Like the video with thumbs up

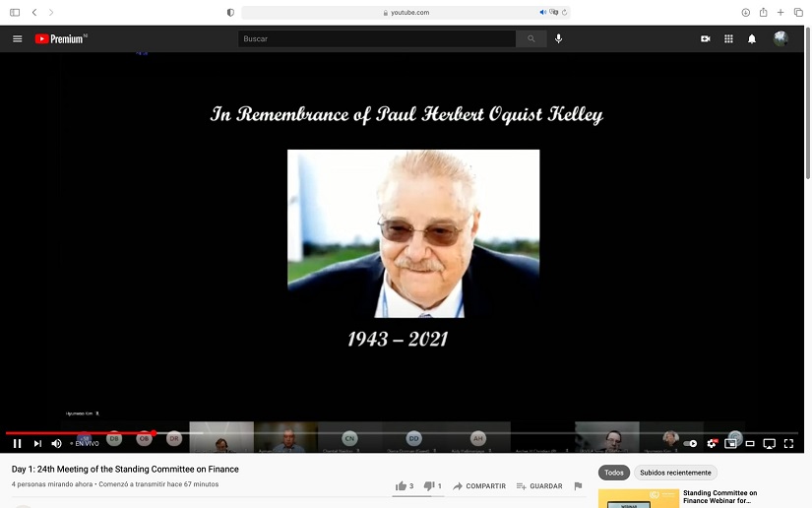point(405,485)
